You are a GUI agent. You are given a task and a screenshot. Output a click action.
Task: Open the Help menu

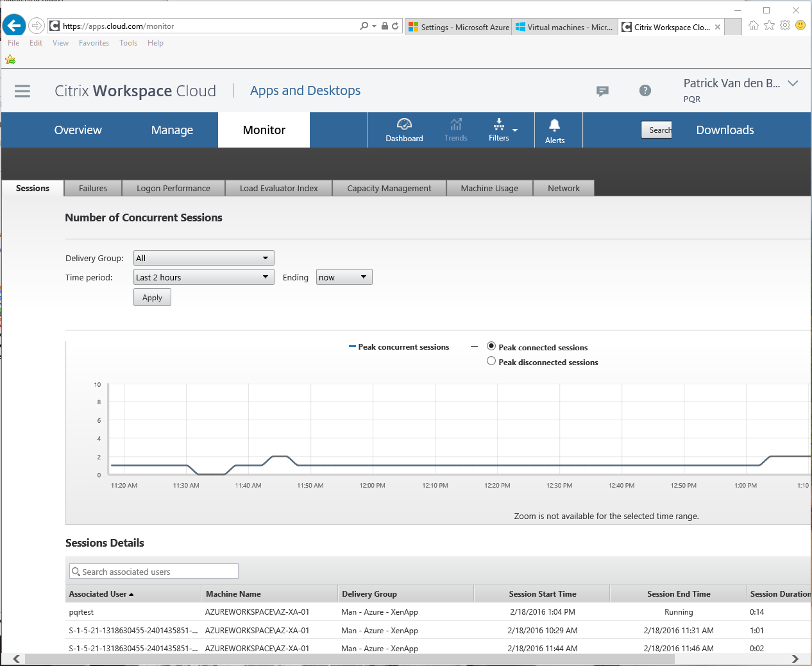[x=155, y=43]
